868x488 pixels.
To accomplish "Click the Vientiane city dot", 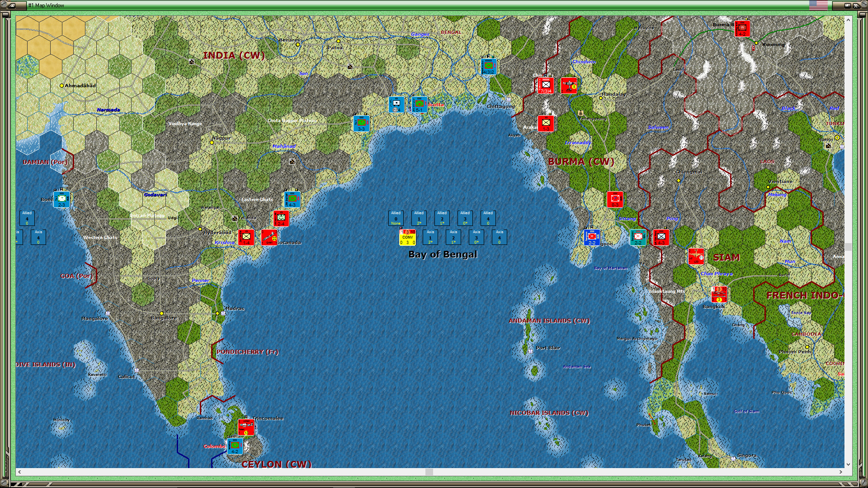I will [768, 187].
